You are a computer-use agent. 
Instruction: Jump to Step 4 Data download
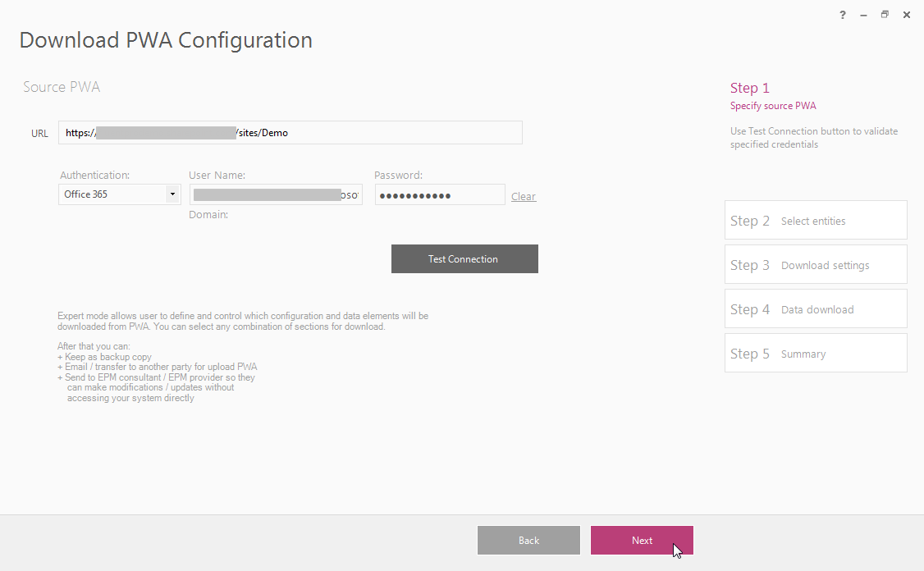pyautogui.click(x=816, y=308)
